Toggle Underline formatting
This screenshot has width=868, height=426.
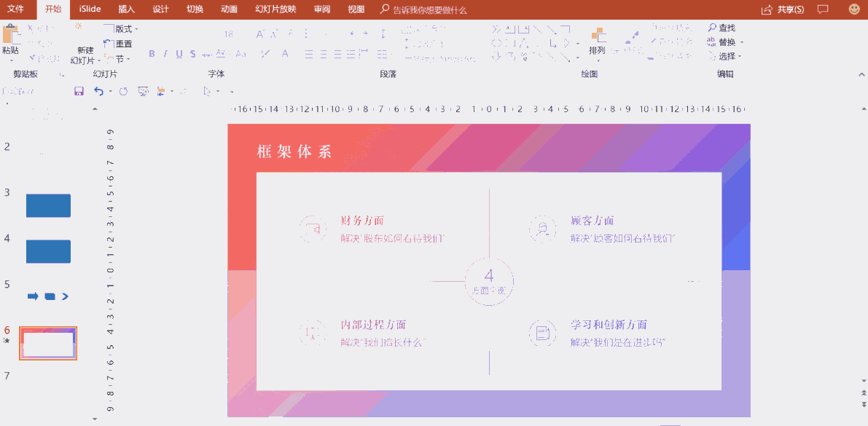tap(179, 54)
